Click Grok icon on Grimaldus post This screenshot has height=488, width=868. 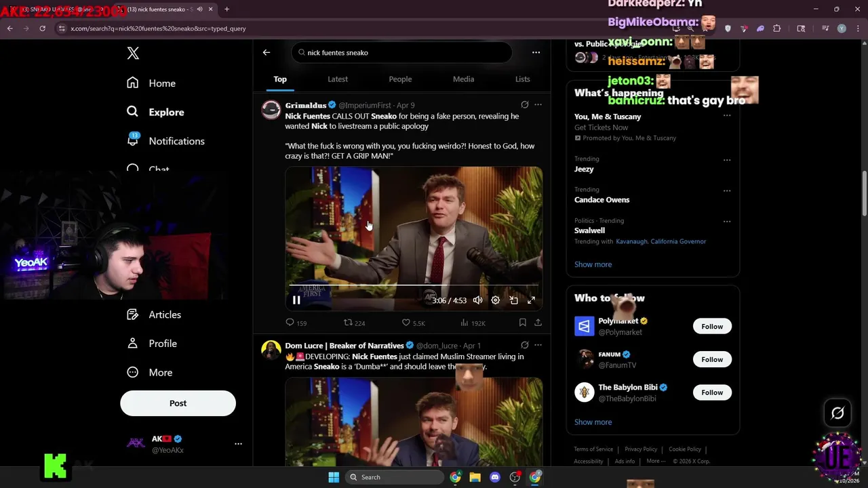click(x=524, y=105)
